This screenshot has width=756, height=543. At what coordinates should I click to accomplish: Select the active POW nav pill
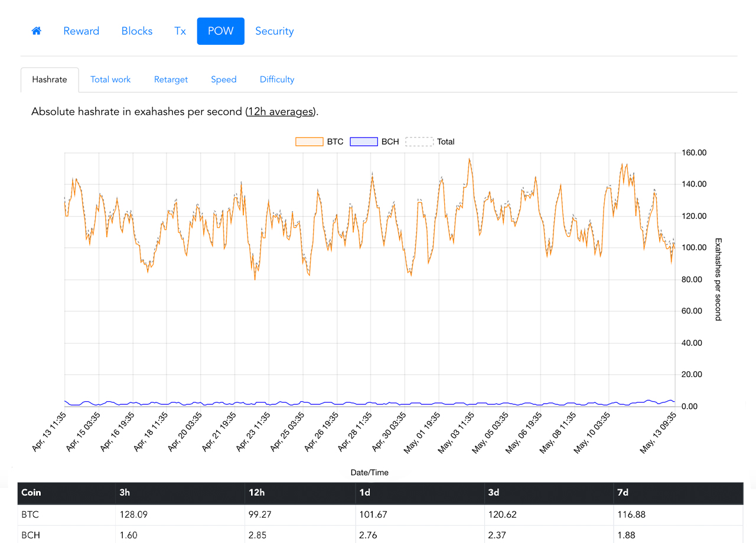pyautogui.click(x=220, y=31)
